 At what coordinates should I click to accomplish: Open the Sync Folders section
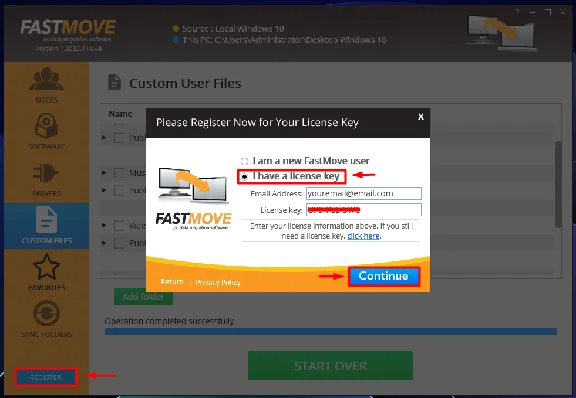coord(46,319)
